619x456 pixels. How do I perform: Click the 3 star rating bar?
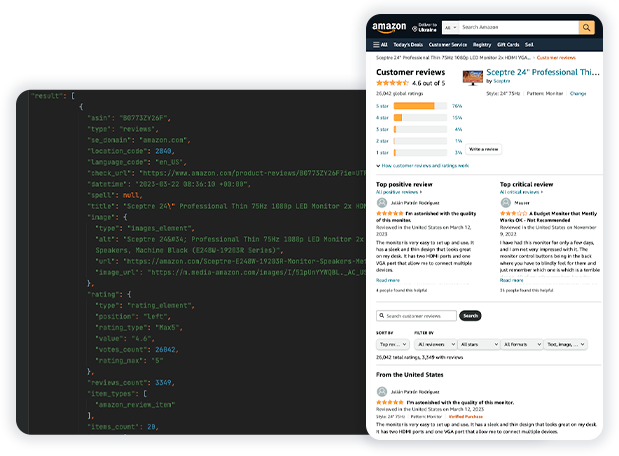click(x=420, y=129)
